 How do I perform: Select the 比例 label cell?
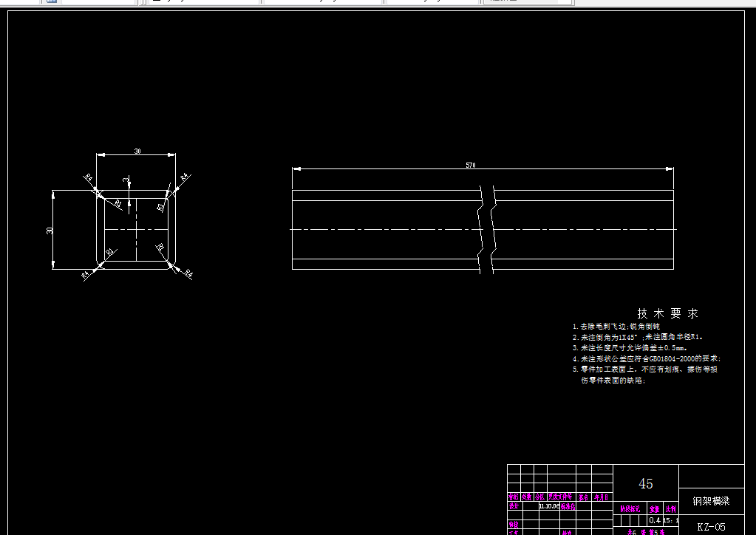coord(671,509)
